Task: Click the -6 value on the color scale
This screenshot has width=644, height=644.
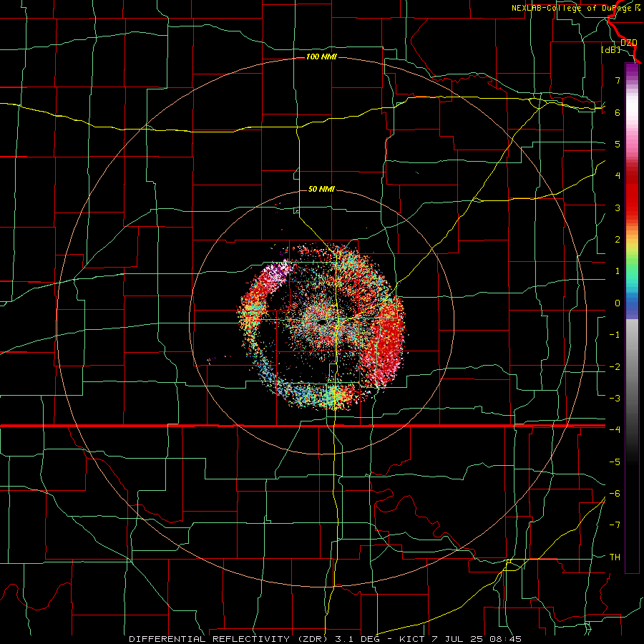Action: click(615, 494)
